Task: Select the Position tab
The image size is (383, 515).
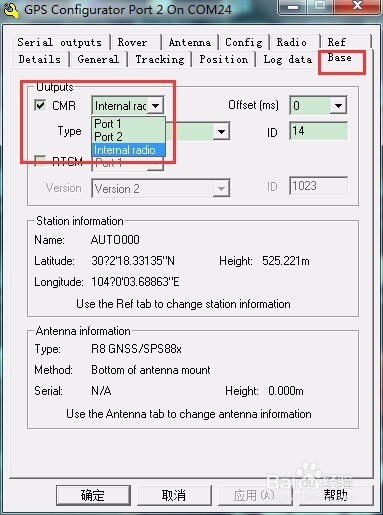Action: (224, 59)
